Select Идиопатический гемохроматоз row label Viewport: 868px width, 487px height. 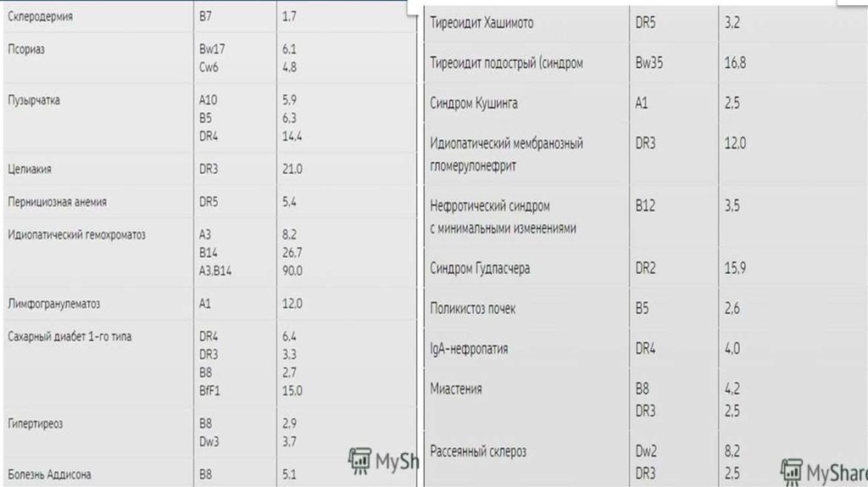(76, 234)
